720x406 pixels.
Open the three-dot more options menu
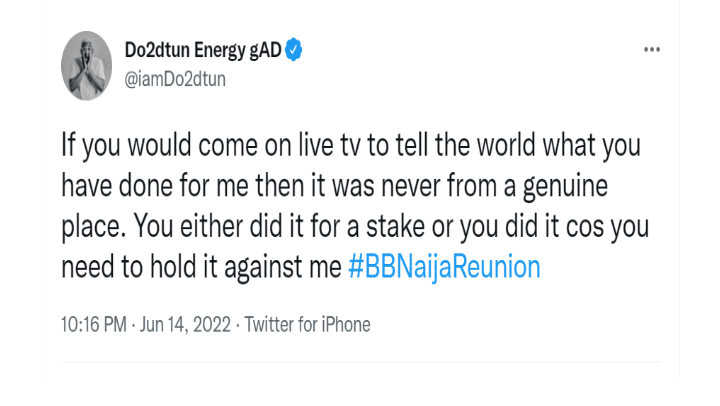click(x=652, y=50)
